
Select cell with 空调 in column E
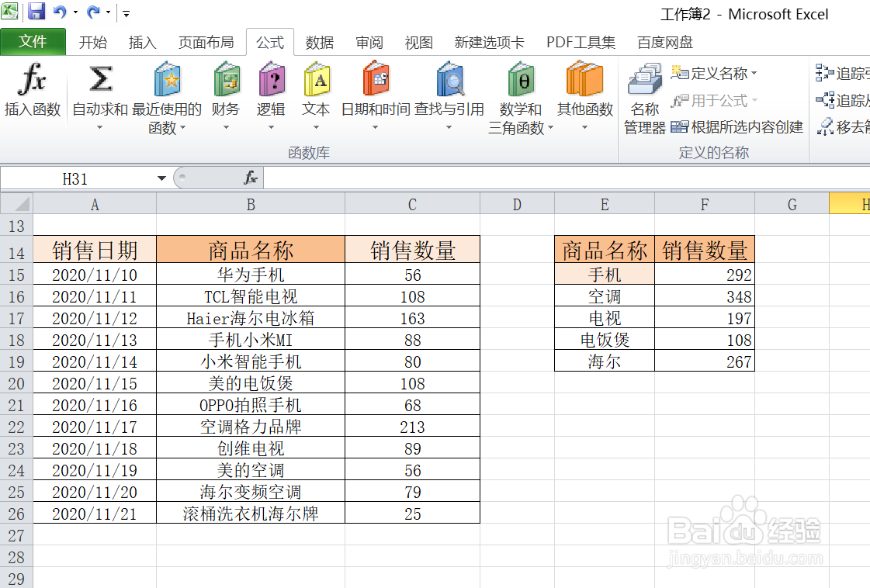tap(605, 296)
